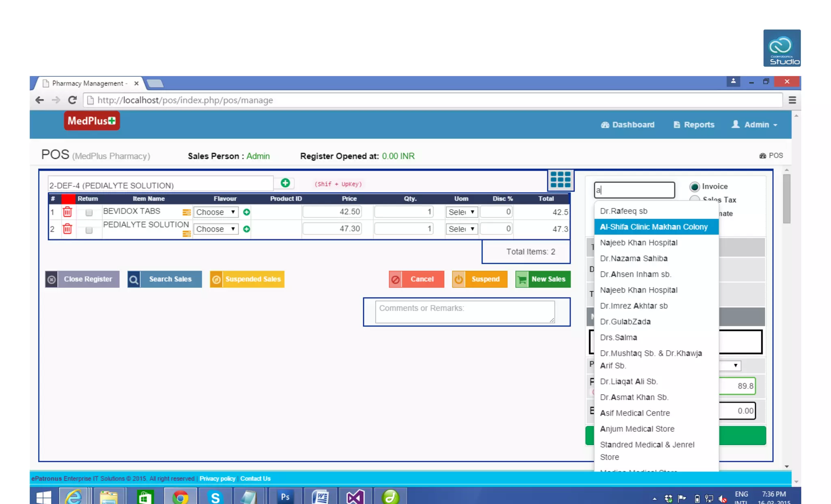Check Return checkbox for BEVIDOX TABS
The height and width of the screenshot is (504, 831).
pyautogui.click(x=89, y=212)
